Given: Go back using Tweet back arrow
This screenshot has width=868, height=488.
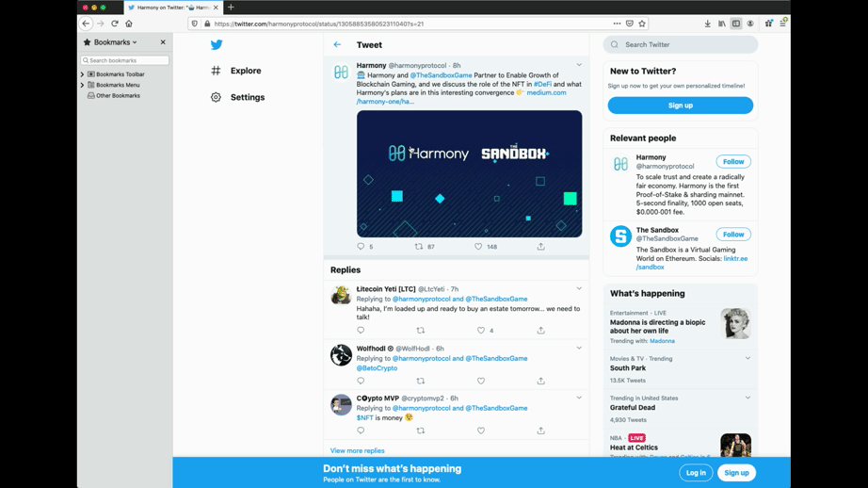Looking at the screenshot, I should coord(337,44).
